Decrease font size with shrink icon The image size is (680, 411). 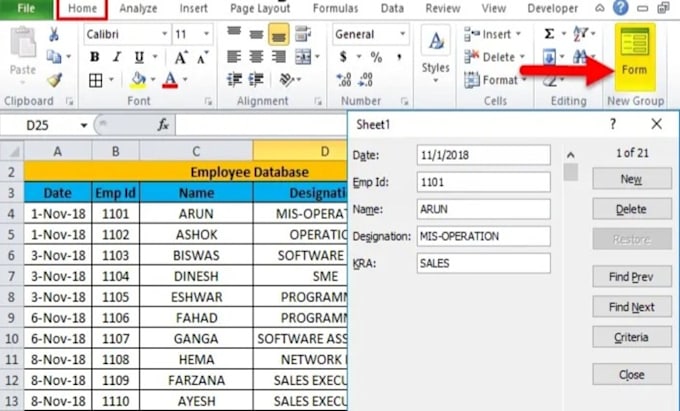[x=202, y=57]
